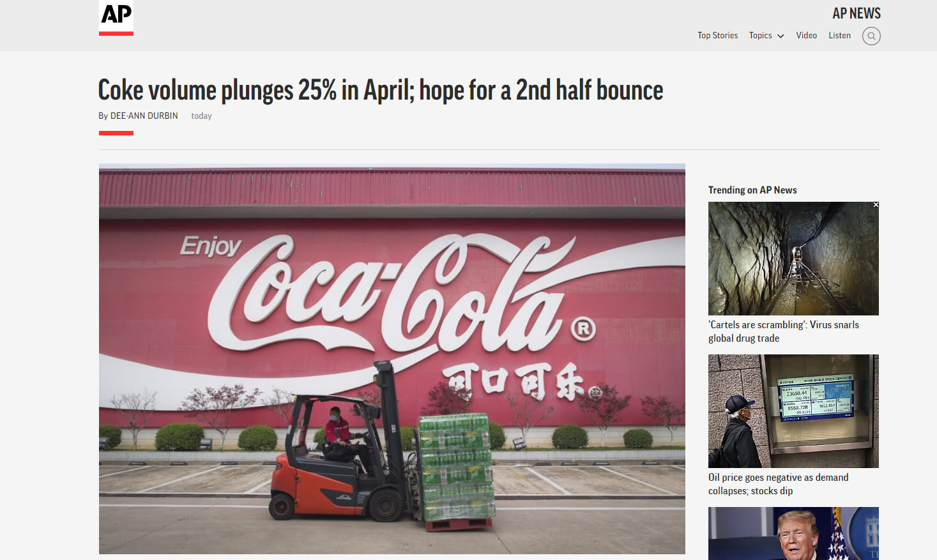
Task: Open the cartel tunnel thumbnail image
Action: tap(793, 259)
